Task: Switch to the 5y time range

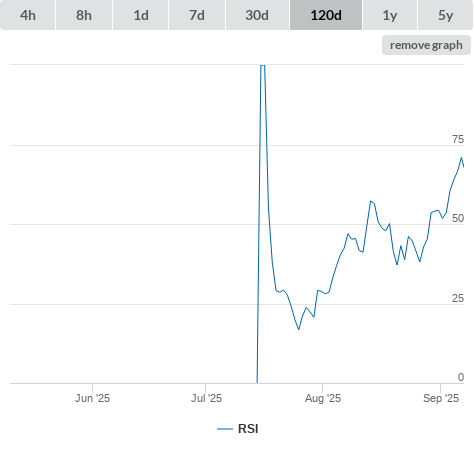Action: pos(446,15)
